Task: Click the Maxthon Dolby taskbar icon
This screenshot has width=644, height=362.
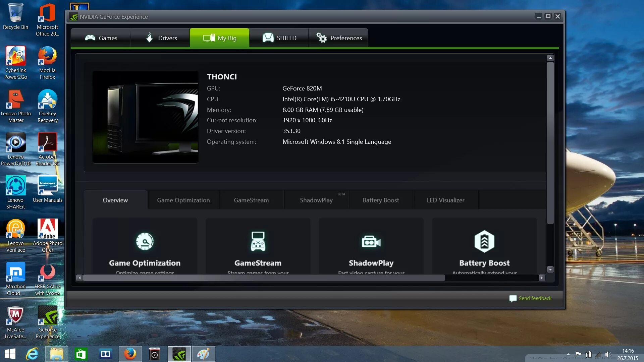Action: (x=106, y=354)
